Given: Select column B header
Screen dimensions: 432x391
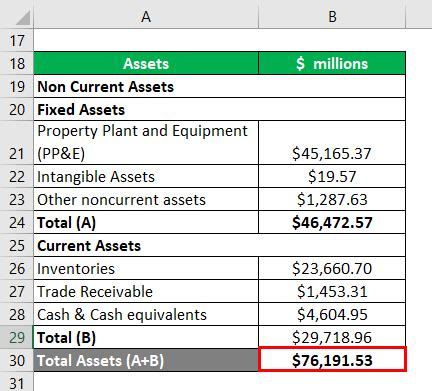Looking at the screenshot, I should [332, 16].
